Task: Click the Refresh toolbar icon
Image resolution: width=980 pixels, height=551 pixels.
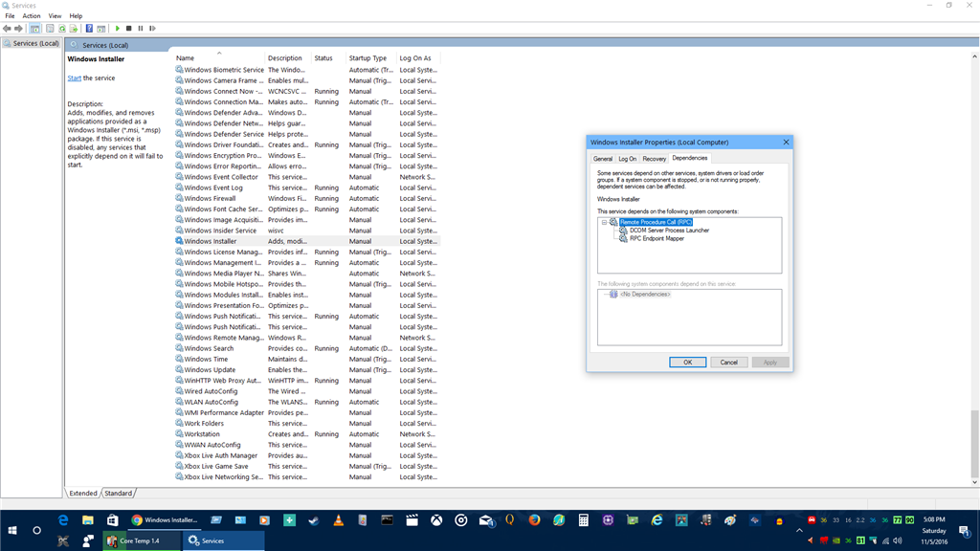Action: (x=62, y=28)
